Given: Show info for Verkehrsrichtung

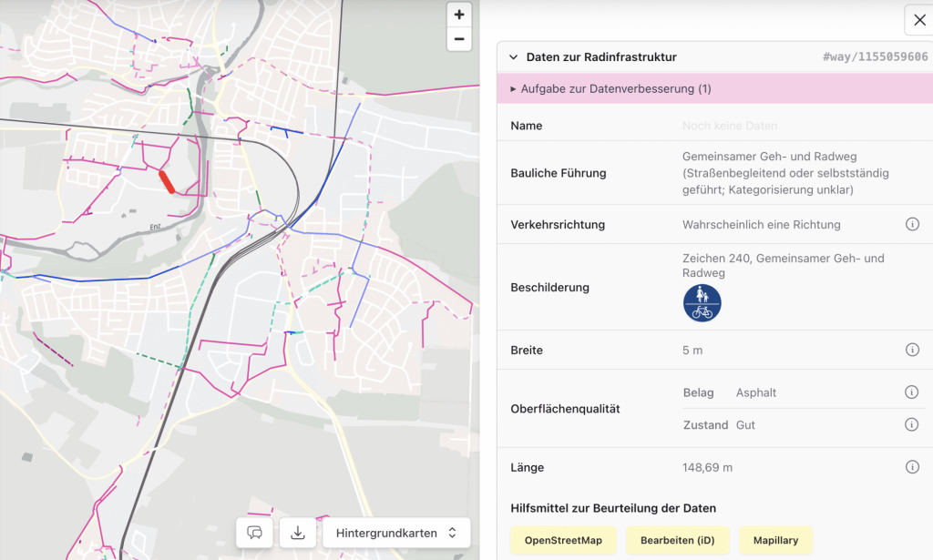Looking at the screenshot, I should tap(912, 224).
